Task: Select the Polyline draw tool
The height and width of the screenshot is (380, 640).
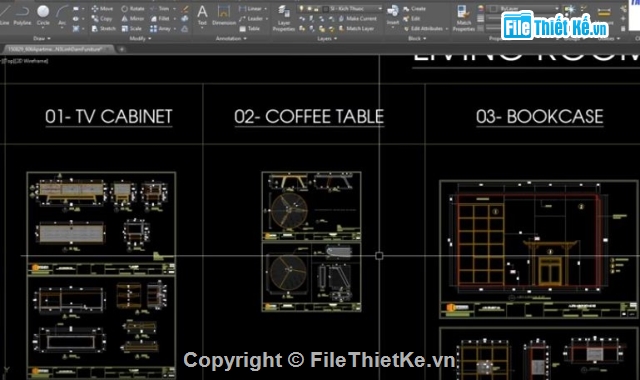Action: 22,15
